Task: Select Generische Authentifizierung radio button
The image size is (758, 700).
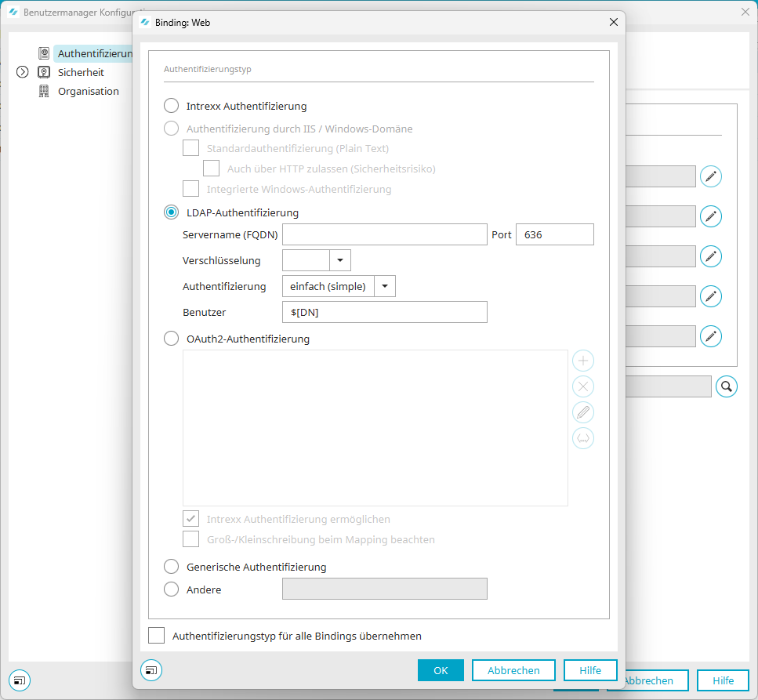Action: tap(171, 567)
